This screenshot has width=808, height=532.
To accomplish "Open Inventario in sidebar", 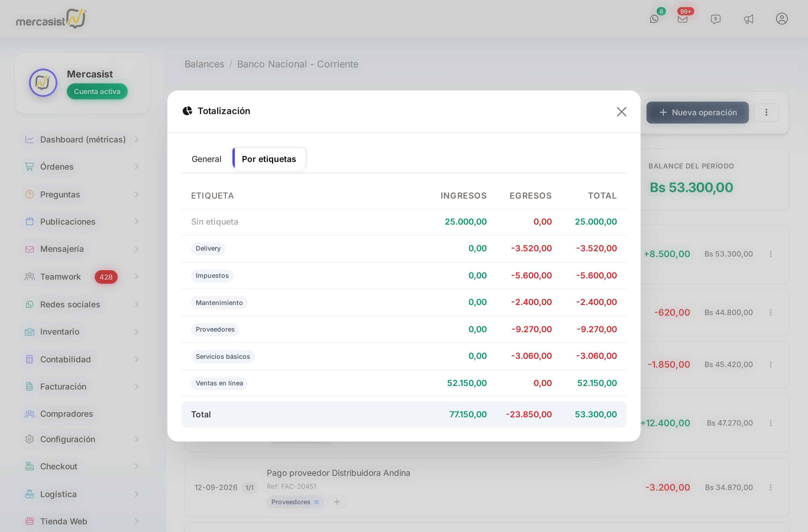I will click(x=82, y=332).
